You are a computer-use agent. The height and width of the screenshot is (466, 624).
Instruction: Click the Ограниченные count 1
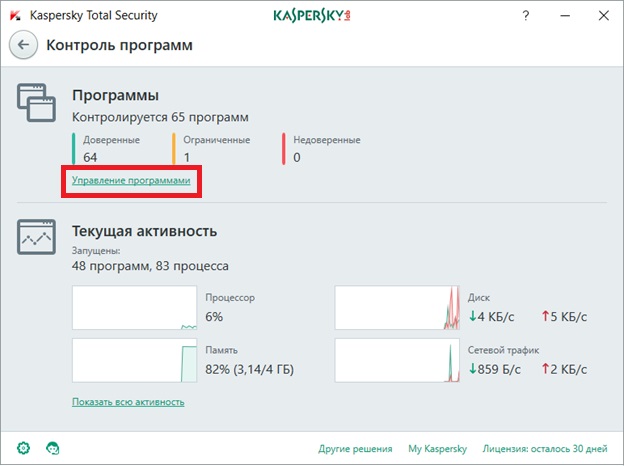(x=187, y=157)
